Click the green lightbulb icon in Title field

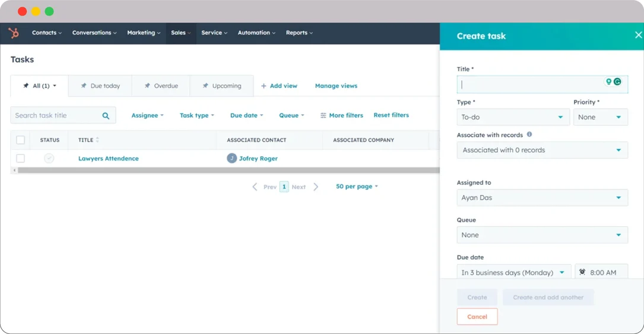(608, 82)
